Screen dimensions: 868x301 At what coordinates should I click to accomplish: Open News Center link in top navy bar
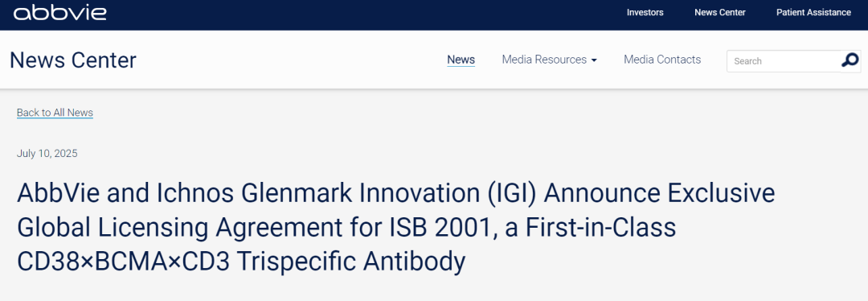tap(719, 13)
